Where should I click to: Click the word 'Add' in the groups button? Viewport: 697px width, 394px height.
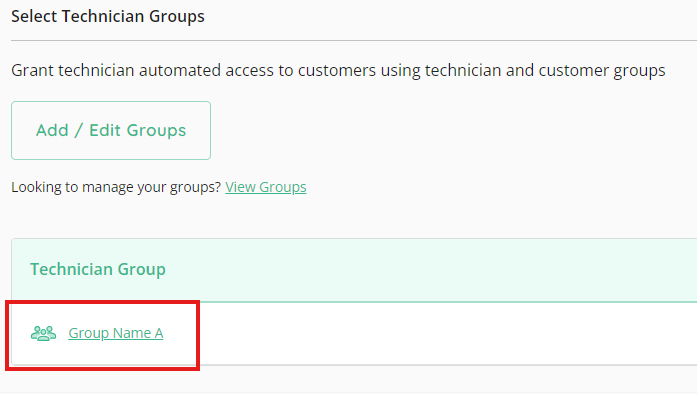[x=52, y=130]
